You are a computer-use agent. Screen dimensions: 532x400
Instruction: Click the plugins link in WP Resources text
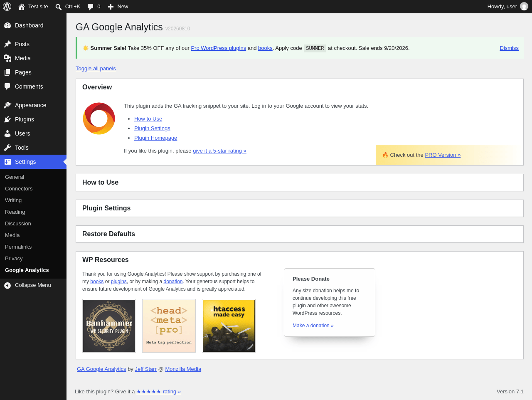(118, 281)
